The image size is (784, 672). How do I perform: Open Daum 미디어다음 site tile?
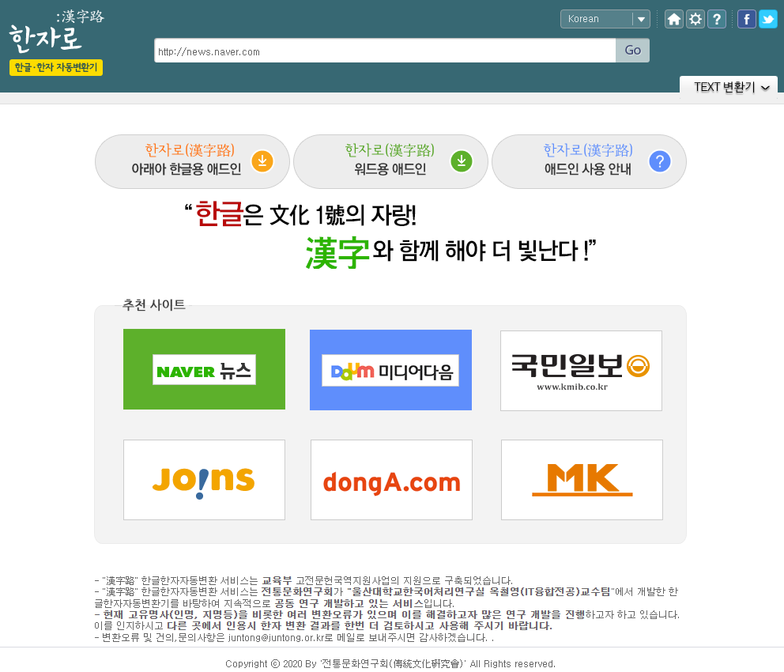[390, 369]
